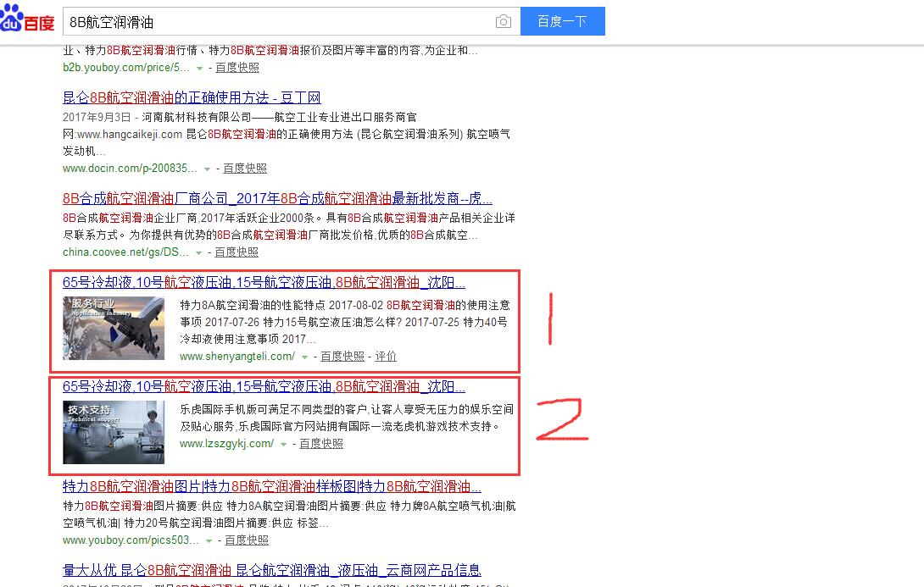
Task: Click the 百度一下 search button
Action: click(563, 21)
